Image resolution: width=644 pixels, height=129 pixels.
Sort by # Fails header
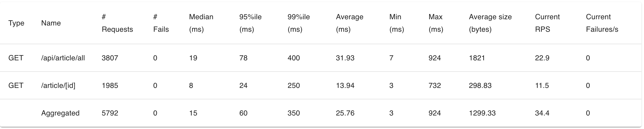click(x=161, y=23)
